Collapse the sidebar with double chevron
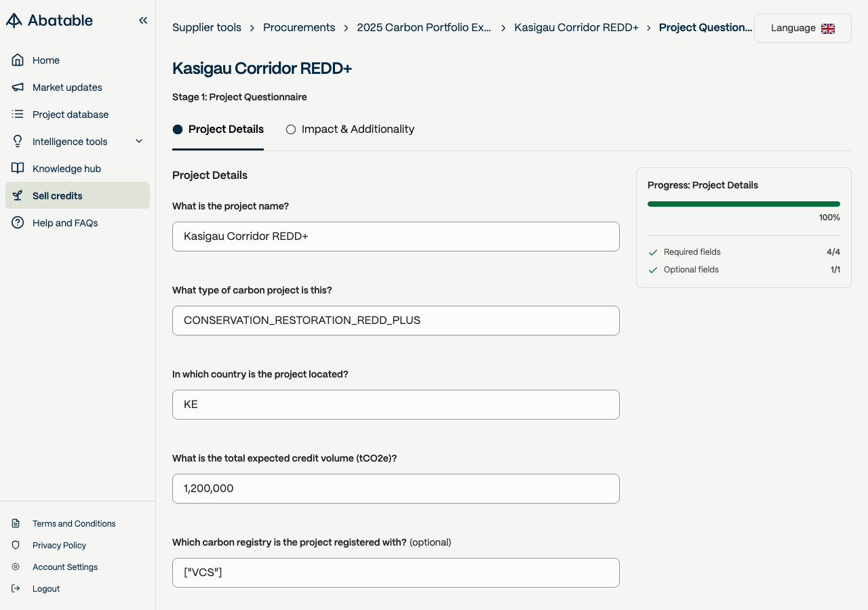The height and width of the screenshot is (610, 868). pos(143,20)
